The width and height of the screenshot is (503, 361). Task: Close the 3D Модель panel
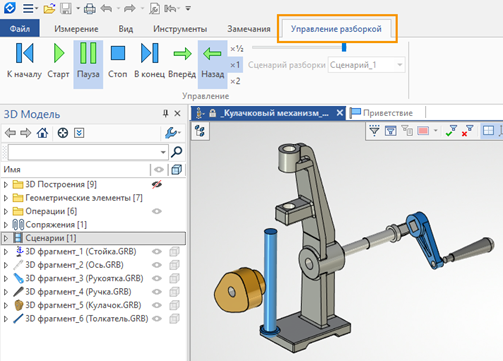tap(177, 114)
